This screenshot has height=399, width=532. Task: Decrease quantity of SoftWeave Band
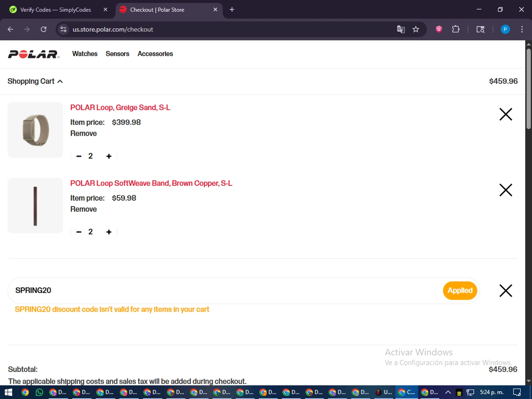[79, 232]
